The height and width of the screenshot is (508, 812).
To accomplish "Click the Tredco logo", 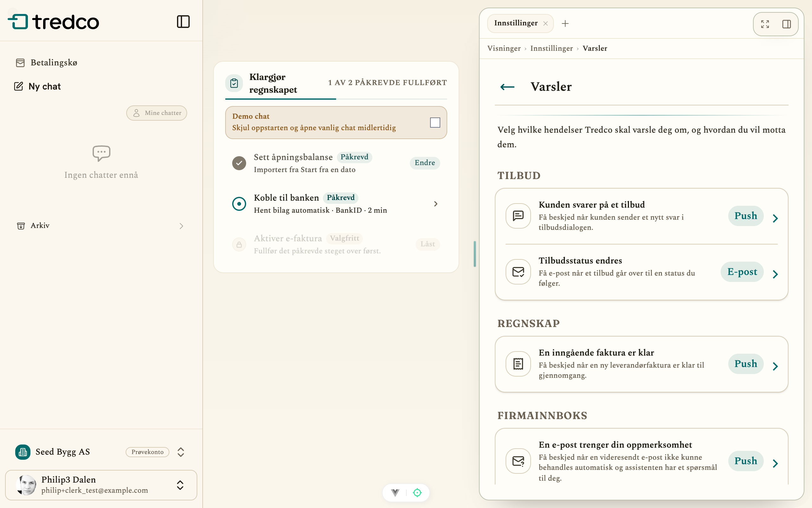I will (x=53, y=22).
